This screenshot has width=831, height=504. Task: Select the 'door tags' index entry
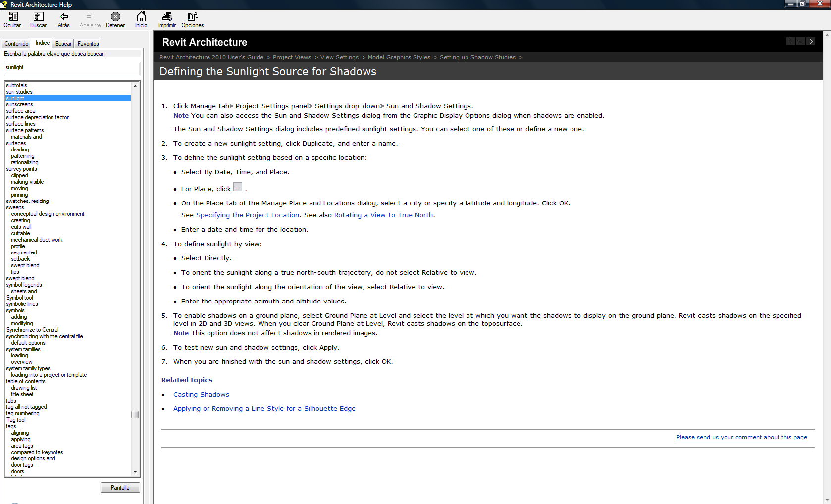pos(22,465)
